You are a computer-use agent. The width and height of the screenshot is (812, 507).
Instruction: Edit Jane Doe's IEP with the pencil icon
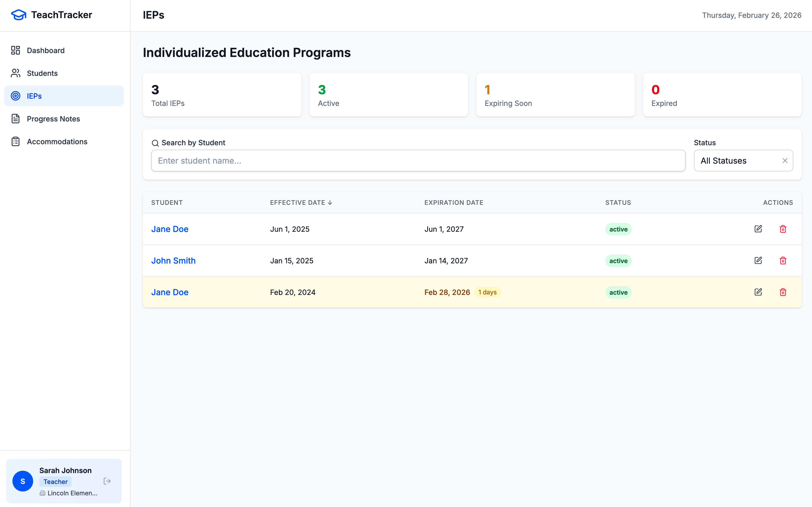(x=758, y=229)
